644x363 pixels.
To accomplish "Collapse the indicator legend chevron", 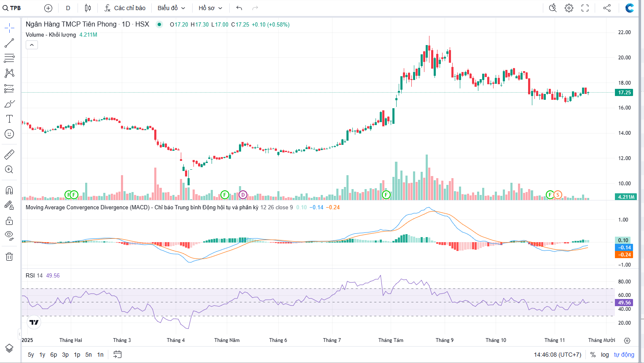I will point(32,45).
